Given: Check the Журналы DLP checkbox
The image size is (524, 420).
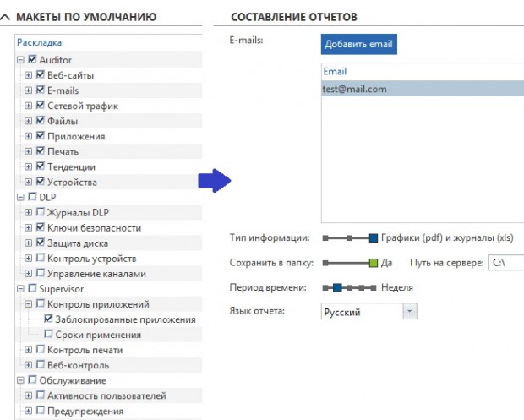Looking at the screenshot, I should click(x=41, y=211).
